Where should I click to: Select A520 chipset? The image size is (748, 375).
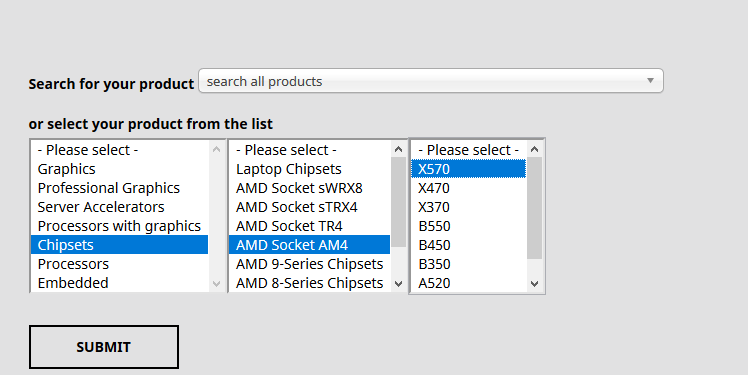[x=468, y=283]
